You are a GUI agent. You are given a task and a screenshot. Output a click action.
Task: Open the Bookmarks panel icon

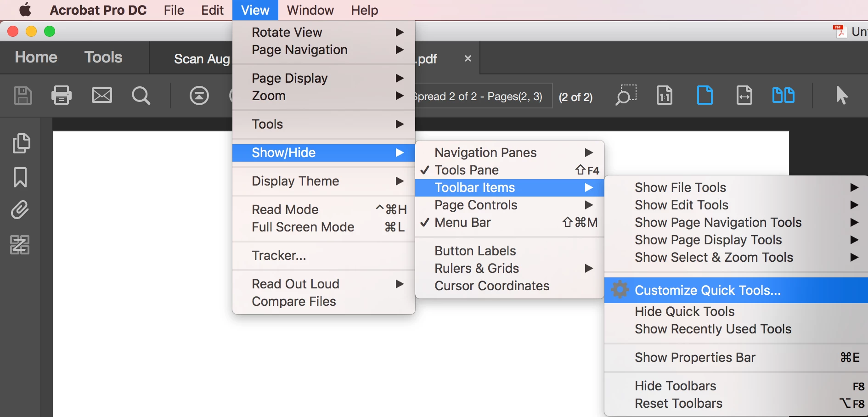(20, 177)
